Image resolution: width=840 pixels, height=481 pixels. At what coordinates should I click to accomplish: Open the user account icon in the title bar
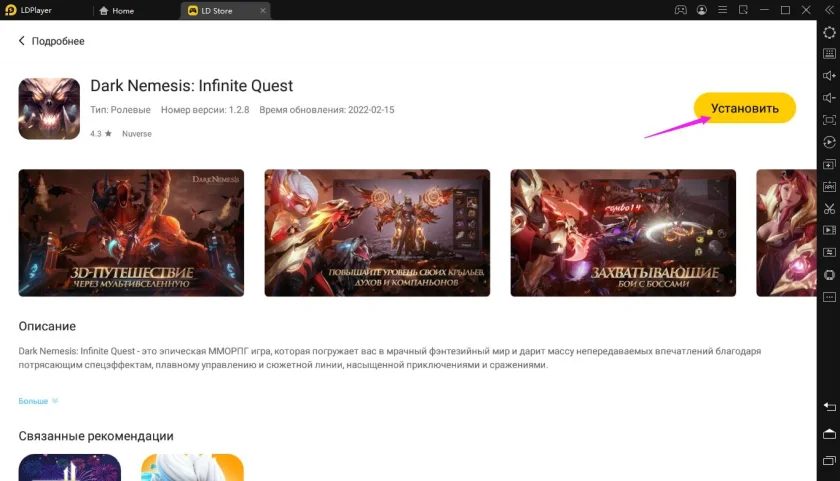coord(701,10)
